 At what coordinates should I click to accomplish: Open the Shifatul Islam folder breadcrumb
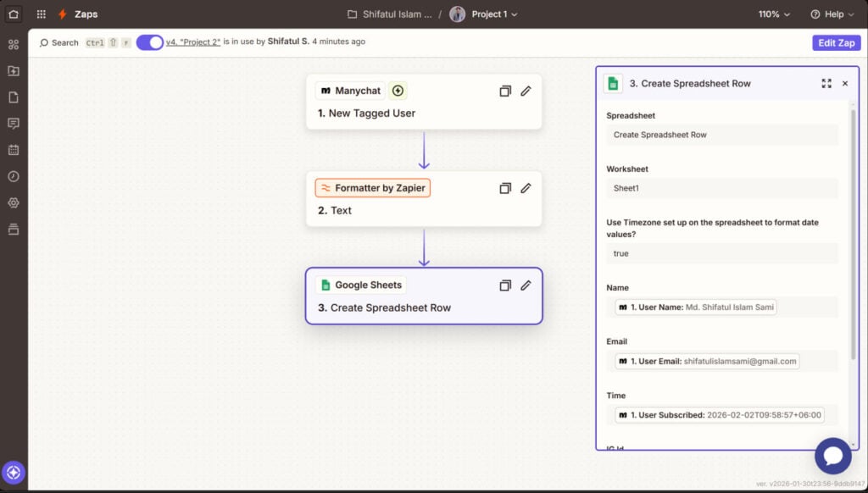397,14
